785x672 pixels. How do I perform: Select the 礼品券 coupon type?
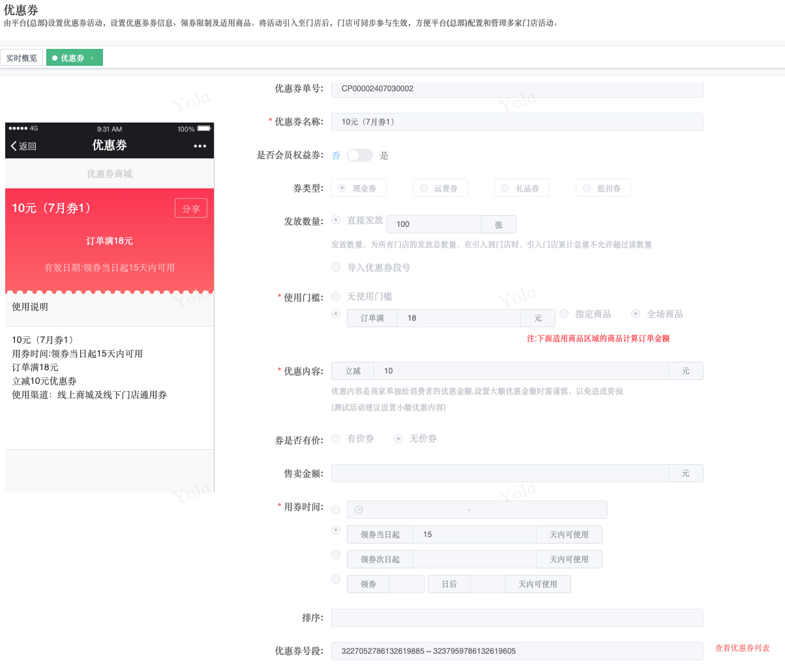(x=522, y=188)
